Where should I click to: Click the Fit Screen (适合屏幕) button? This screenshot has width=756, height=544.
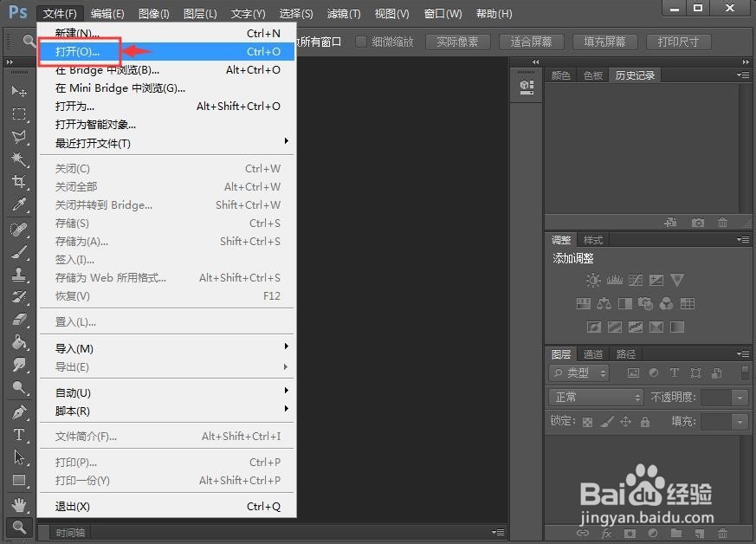pyautogui.click(x=532, y=42)
